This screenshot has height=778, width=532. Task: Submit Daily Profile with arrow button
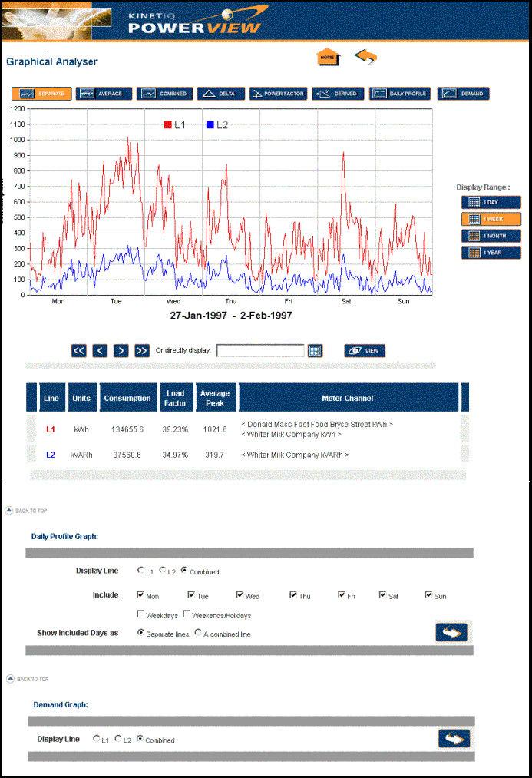tap(451, 633)
